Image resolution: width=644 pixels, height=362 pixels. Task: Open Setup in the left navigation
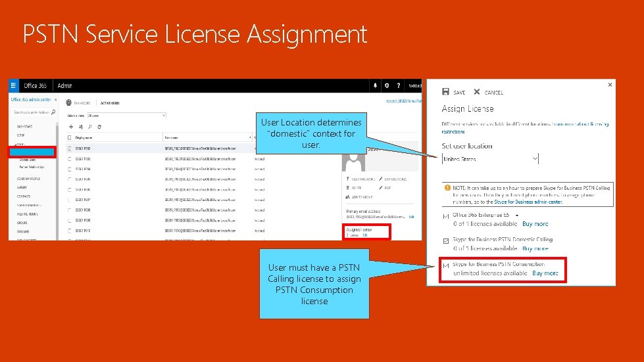(20, 135)
